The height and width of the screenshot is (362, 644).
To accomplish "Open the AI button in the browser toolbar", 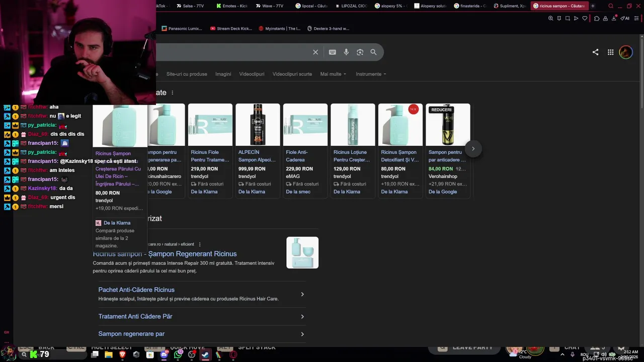I will pos(624,19).
